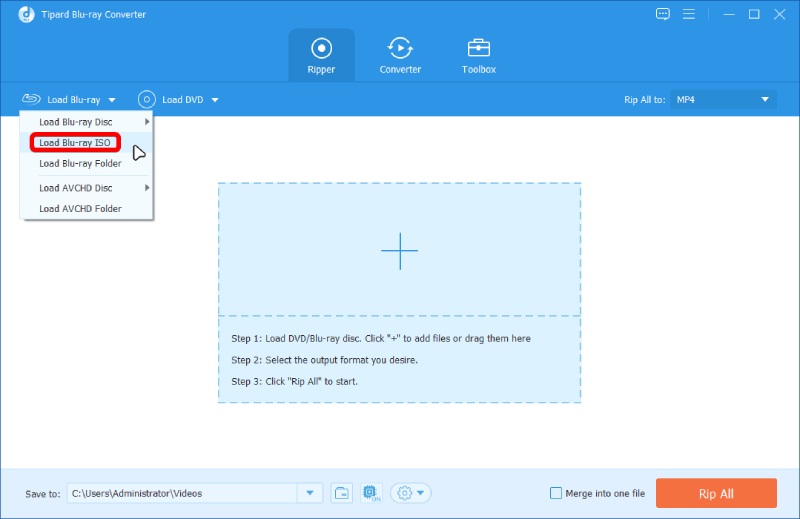Click the Step 2 instruction text
Image resolution: width=800 pixels, height=519 pixels.
324,360
